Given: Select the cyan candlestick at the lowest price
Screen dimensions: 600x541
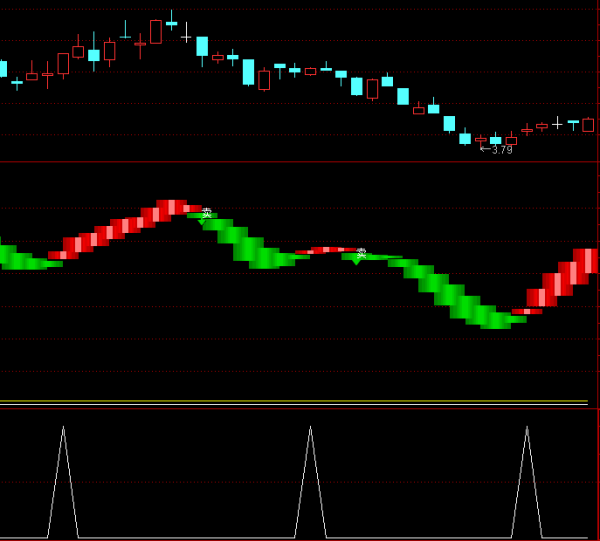Looking at the screenshot, I should tap(465, 138).
